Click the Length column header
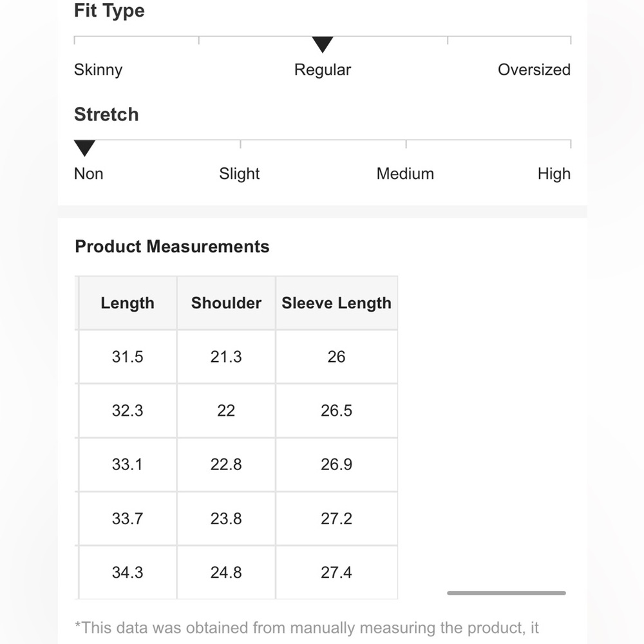644x644 pixels. coord(128,303)
